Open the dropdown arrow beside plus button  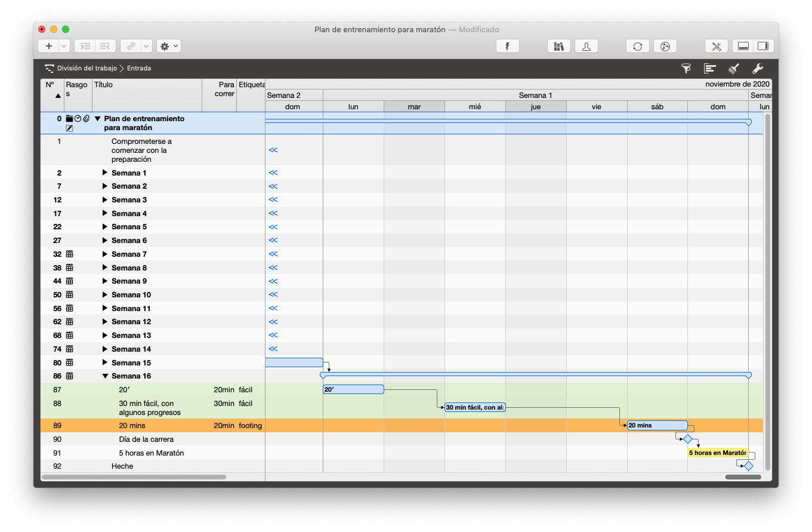tap(64, 46)
